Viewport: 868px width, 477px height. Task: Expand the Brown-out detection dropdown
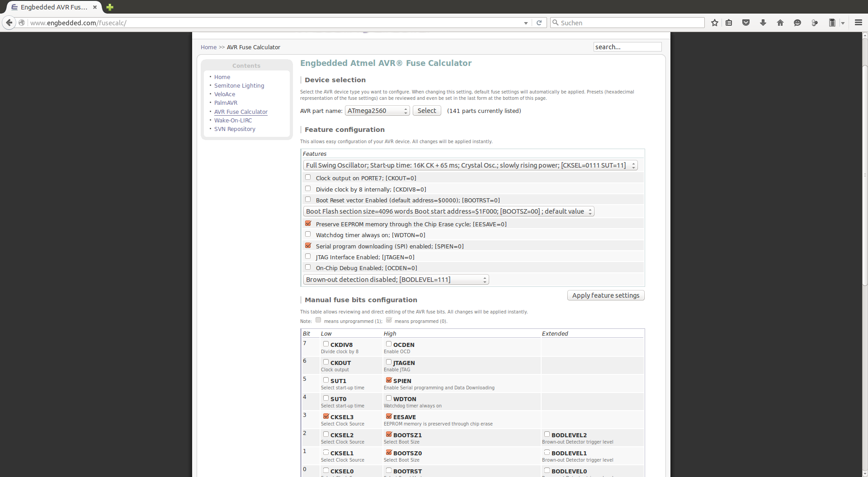[x=396, y=280]
